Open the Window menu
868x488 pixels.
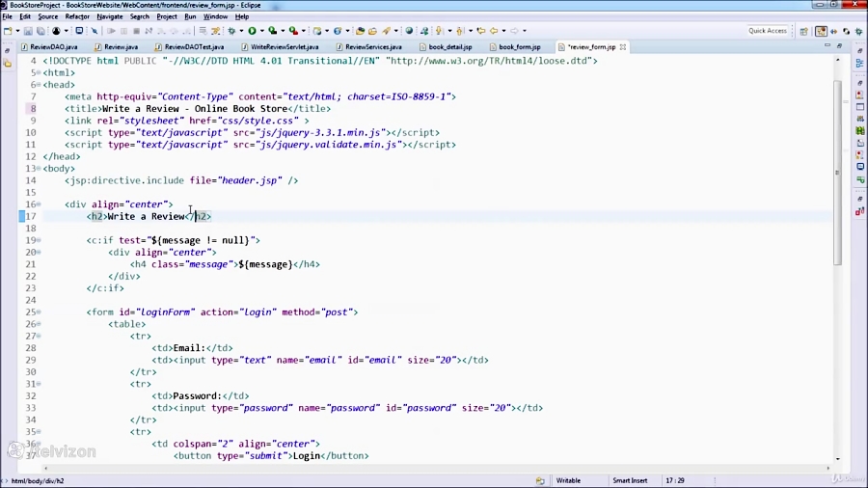click(215, 16)
